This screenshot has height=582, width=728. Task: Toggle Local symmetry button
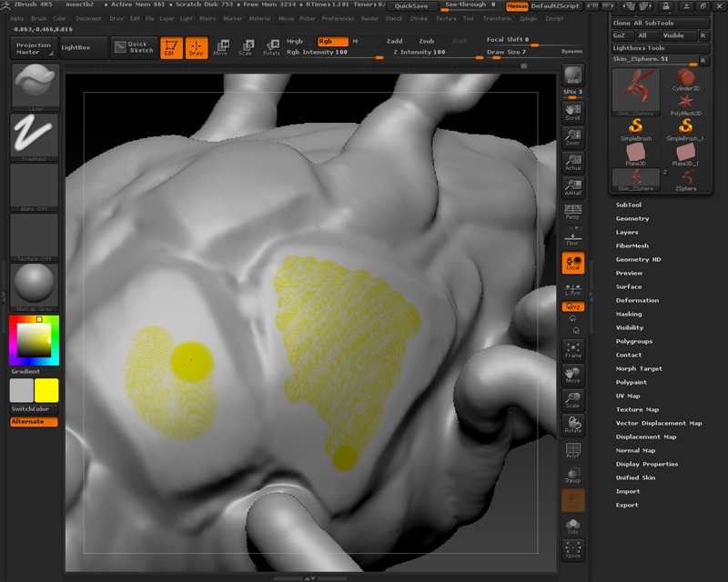(573, 262)
